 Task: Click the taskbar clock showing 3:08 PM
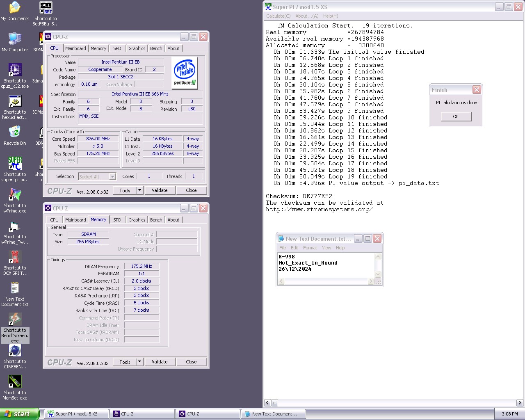(510, 414)
